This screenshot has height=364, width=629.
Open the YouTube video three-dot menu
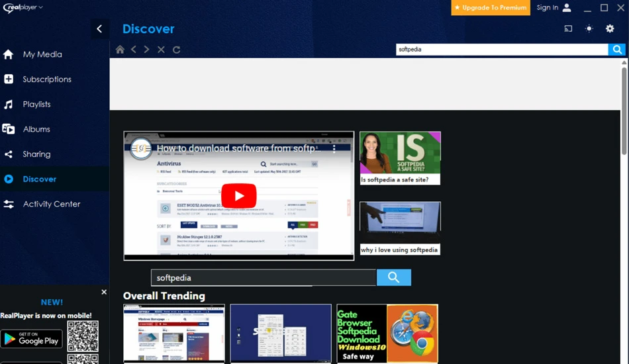pos(334,149)
